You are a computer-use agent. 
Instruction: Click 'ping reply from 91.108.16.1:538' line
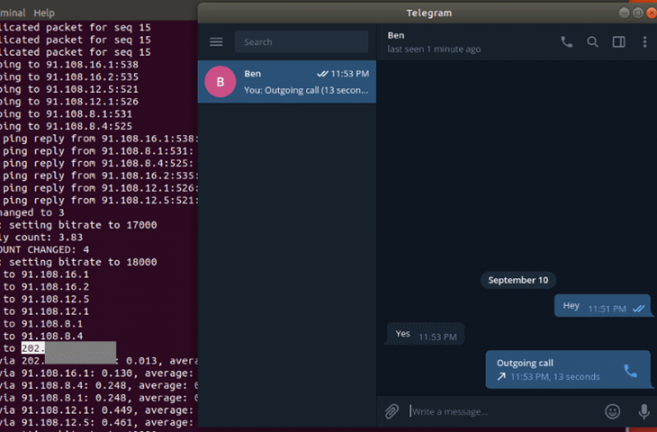click(100, 139)
